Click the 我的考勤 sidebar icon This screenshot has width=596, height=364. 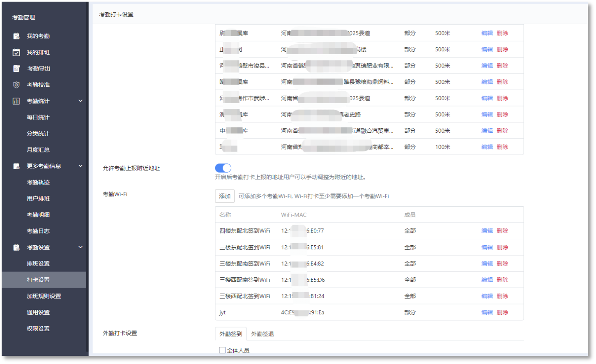(16, 36)
